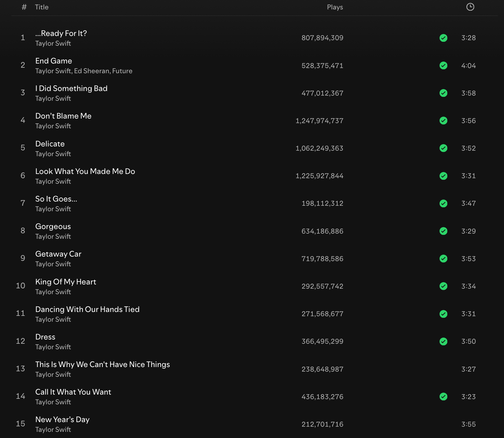Click track number 13
The width and height of the screenshot is (504, 438).
point(20,369)
